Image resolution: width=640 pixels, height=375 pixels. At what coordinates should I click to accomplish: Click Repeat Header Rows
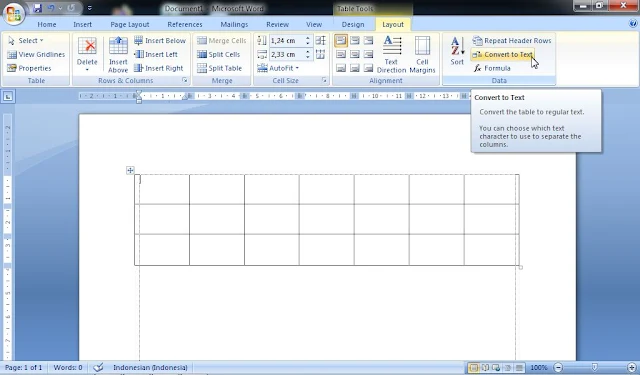512,40
